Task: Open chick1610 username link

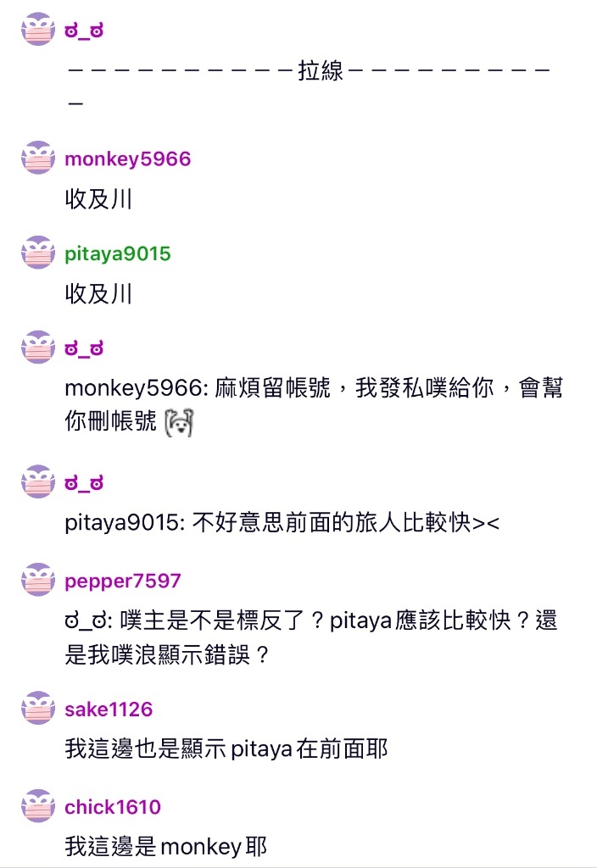Action: 113,807
